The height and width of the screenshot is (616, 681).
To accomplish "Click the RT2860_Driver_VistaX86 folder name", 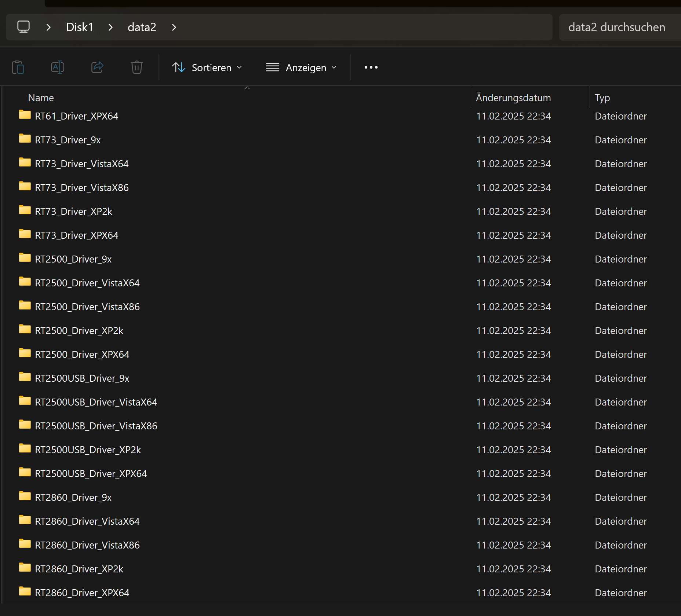I will [x=87, y=545].
